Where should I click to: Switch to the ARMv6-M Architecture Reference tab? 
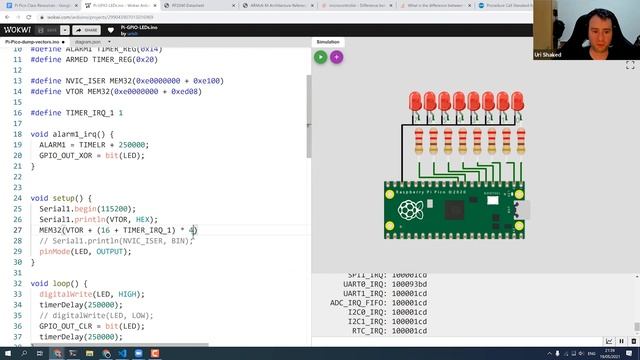278,6
